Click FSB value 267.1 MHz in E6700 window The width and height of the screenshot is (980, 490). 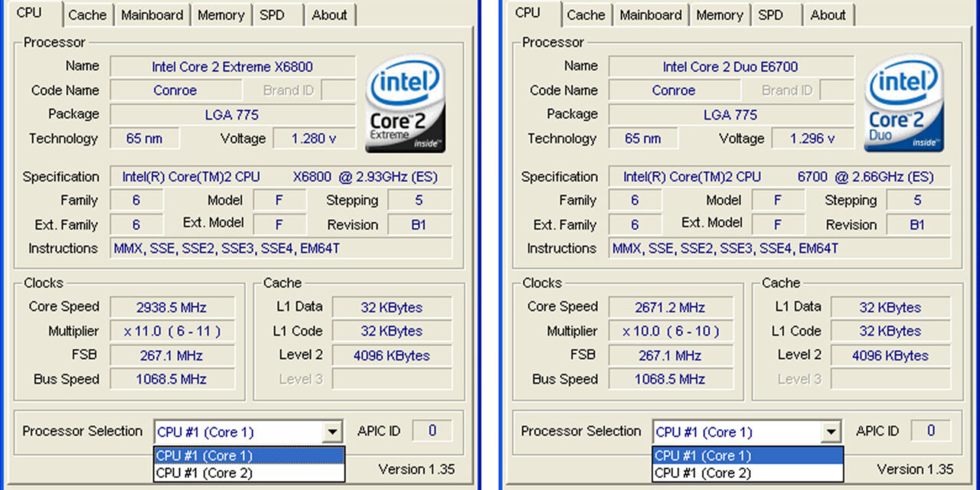[670, 356]
